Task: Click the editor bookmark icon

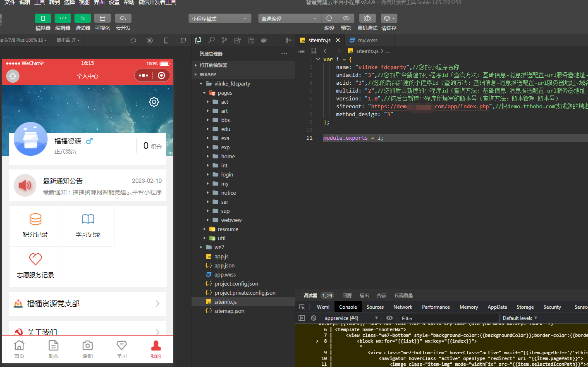Action: click(314, 51)
